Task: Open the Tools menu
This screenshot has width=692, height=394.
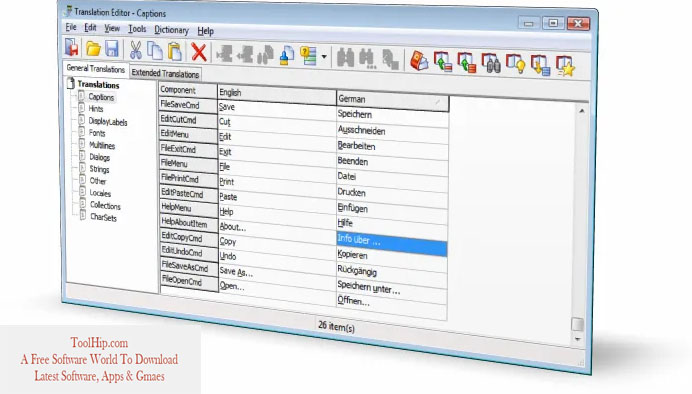Action: pos(137,29)
